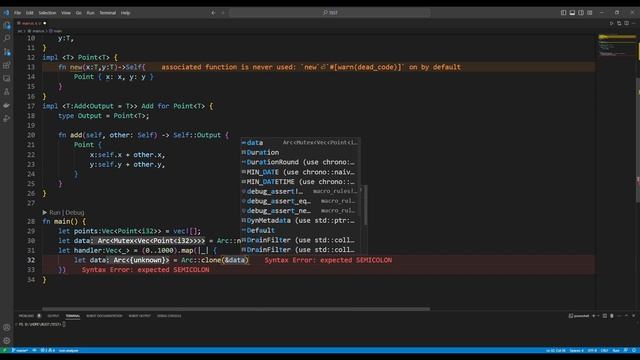
Task: Open editor More Actions ellipsis
Action: click(x=633, y=23)
